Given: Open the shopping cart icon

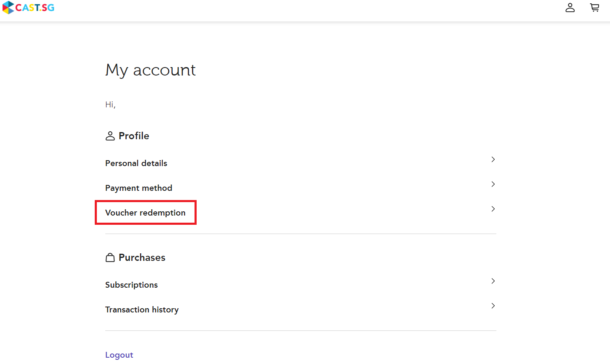Looking at the screenshot, I should point(594,8).
